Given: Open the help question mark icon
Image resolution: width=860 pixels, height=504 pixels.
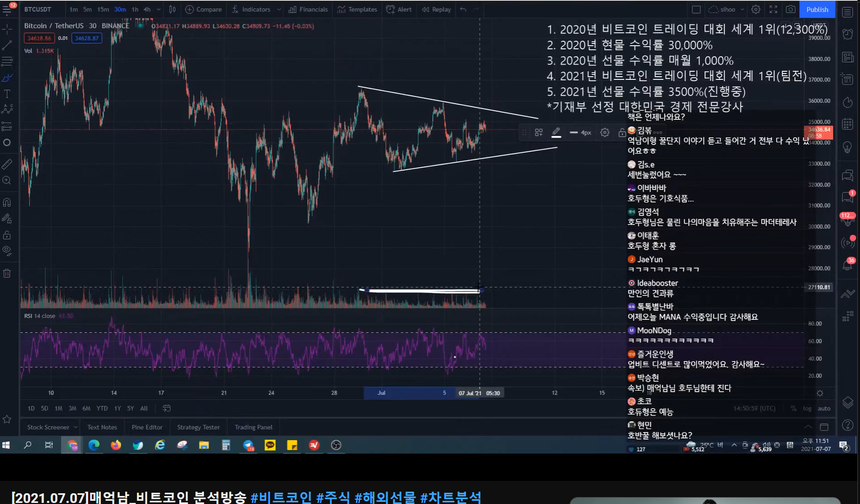Looking at the screenshot, I should coord(848,425).
